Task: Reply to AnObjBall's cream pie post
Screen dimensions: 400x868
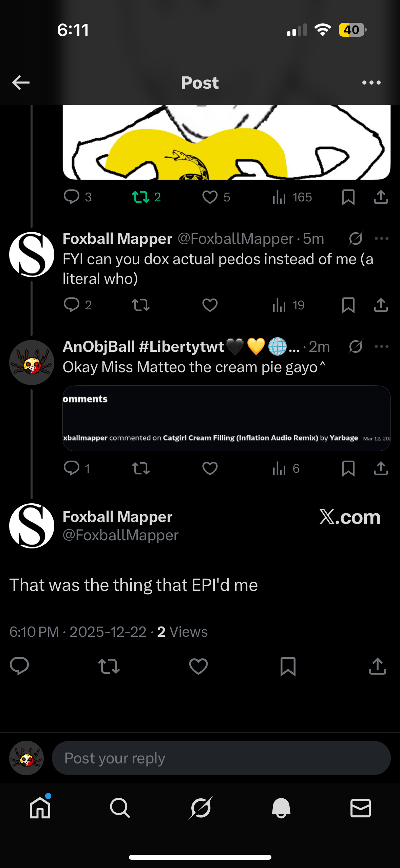Action: tap(72, 468)
